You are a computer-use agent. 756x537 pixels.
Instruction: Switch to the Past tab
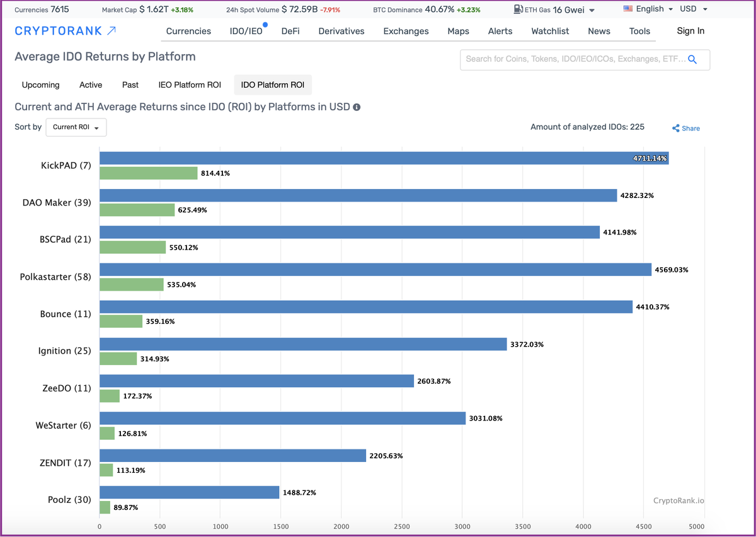(130, 85)
